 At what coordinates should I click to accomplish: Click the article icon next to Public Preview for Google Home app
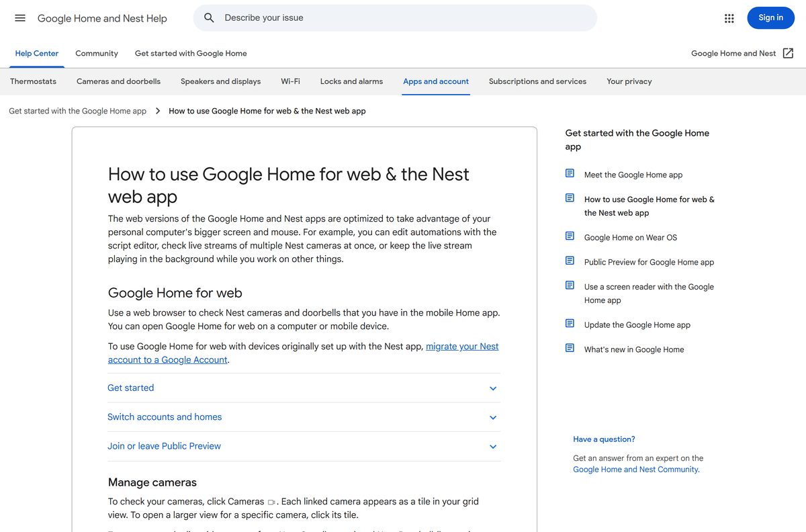(570, 261)
